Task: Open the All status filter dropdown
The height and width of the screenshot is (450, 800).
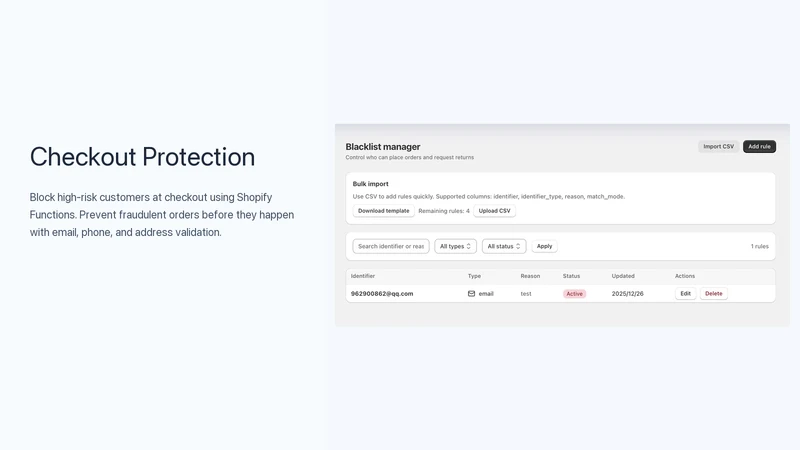Action: point(504,246)
